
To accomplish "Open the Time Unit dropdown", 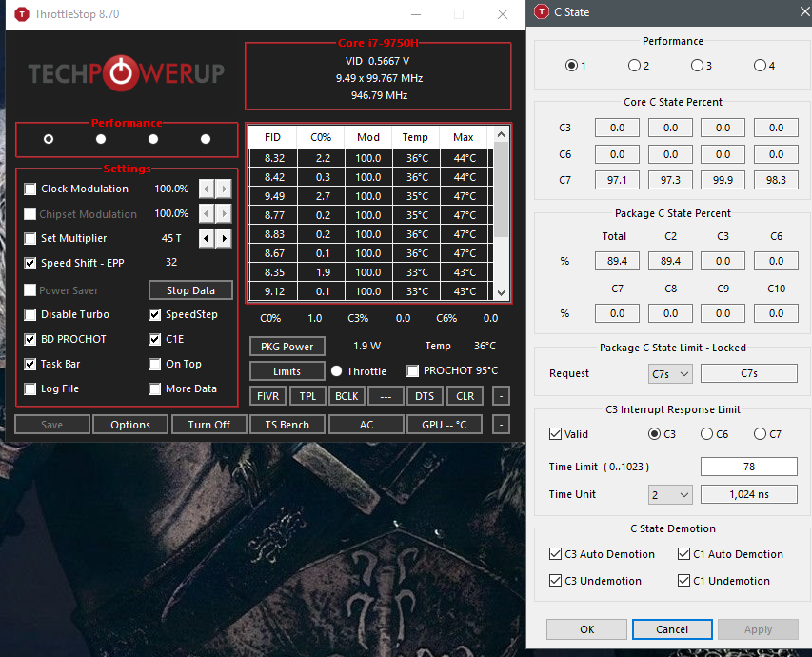I will point(670,495).
